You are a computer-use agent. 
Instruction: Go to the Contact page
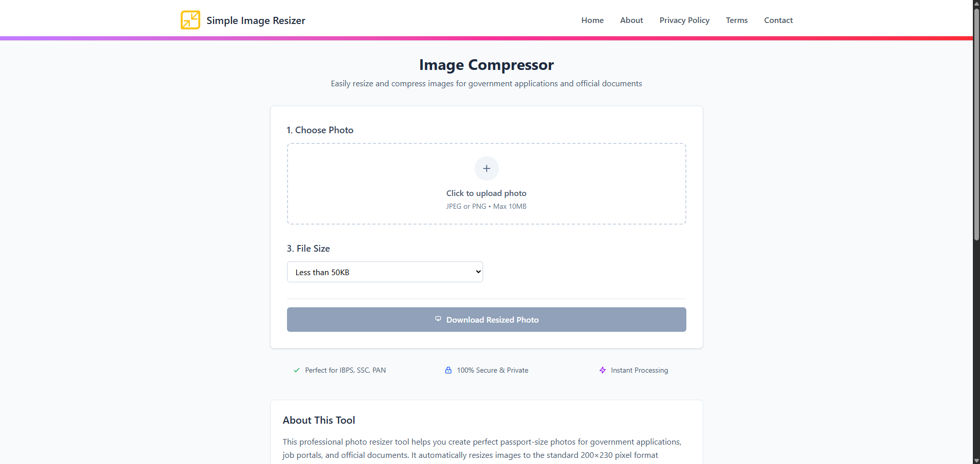[x=778, y=20]
